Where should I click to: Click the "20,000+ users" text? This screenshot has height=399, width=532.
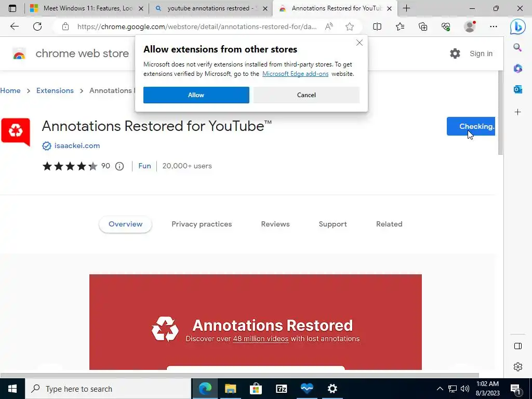click(187, 166)
